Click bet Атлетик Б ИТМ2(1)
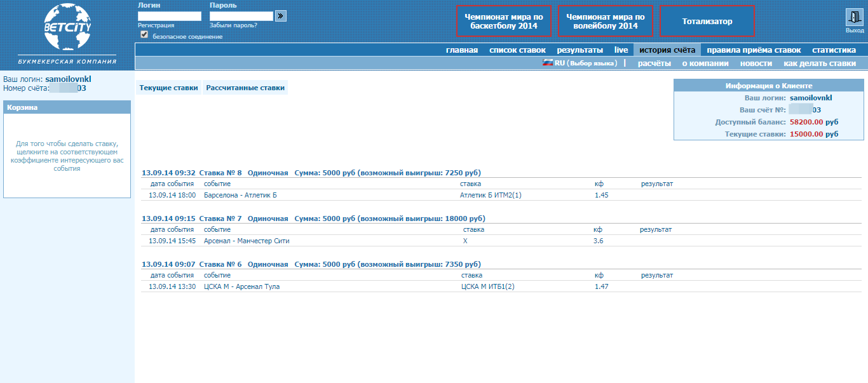868x383 pixels. [x=491, y=195]
